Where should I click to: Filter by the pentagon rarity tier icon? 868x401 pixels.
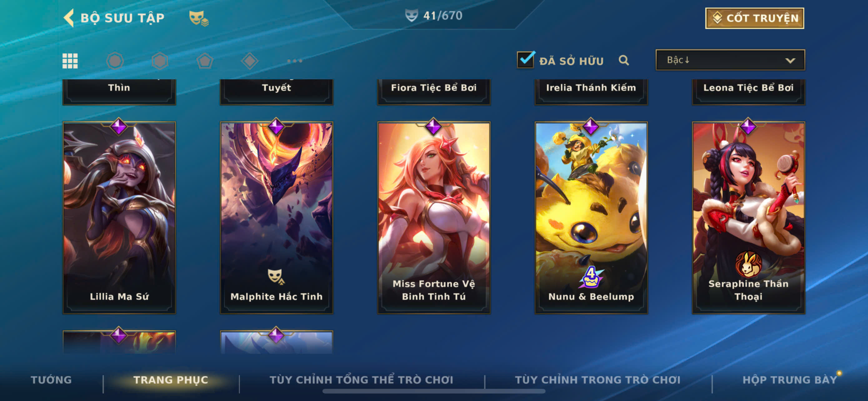[205, 61]
